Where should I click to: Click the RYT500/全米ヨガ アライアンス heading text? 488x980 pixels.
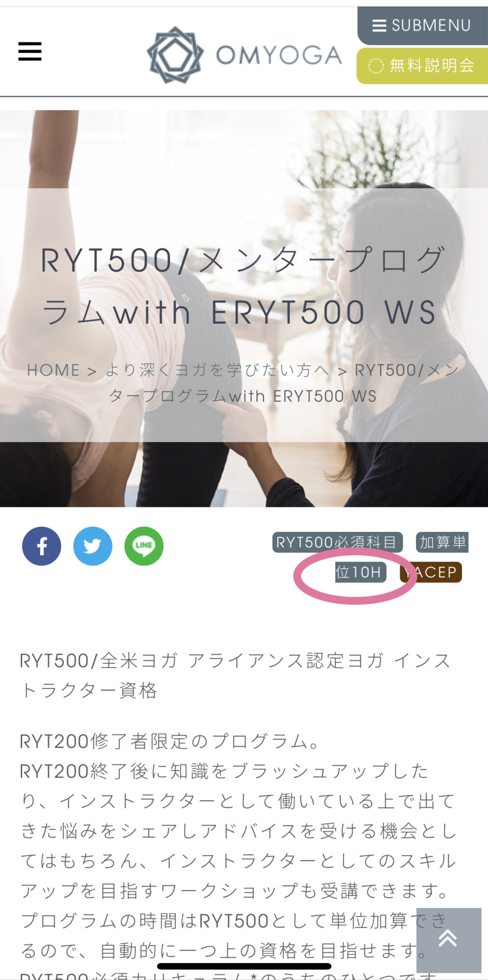pyautogui.click(x=235, y=675)
